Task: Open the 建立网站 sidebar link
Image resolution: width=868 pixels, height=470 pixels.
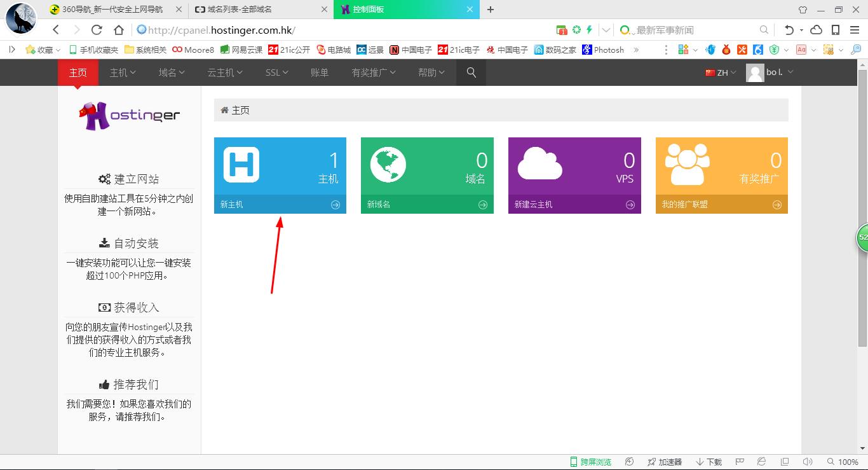Action: (129, 179)
